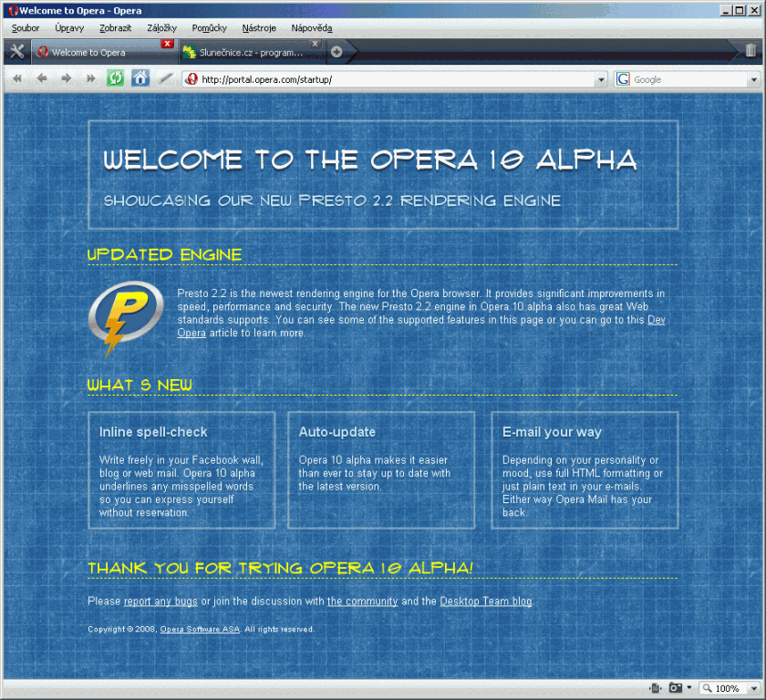This screenshot has height=700, width=766.
Task: Expand the address bar history dropdown
Action: pos(601,79)
